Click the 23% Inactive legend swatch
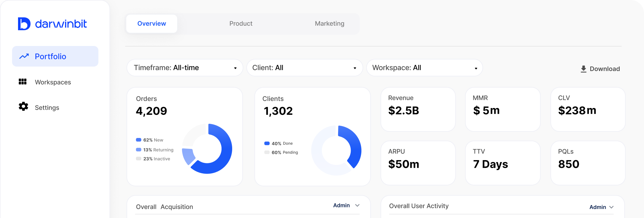The width and height of the screenshot is (644, 218). 138,159
